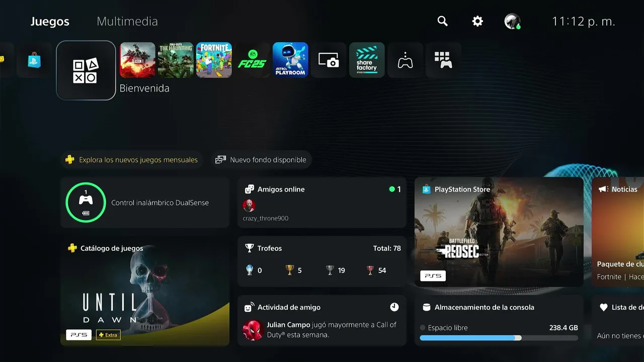Select the DualSense controller battery ring icon

tap(86, 203)
